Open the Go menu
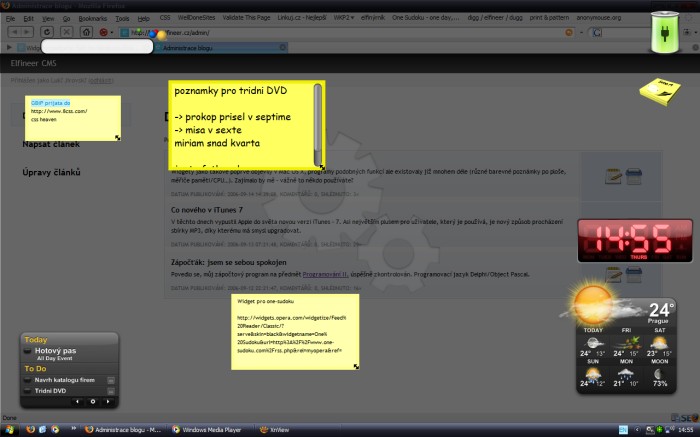This screenshot has height=437, width=700. click(x=67, y=18)
